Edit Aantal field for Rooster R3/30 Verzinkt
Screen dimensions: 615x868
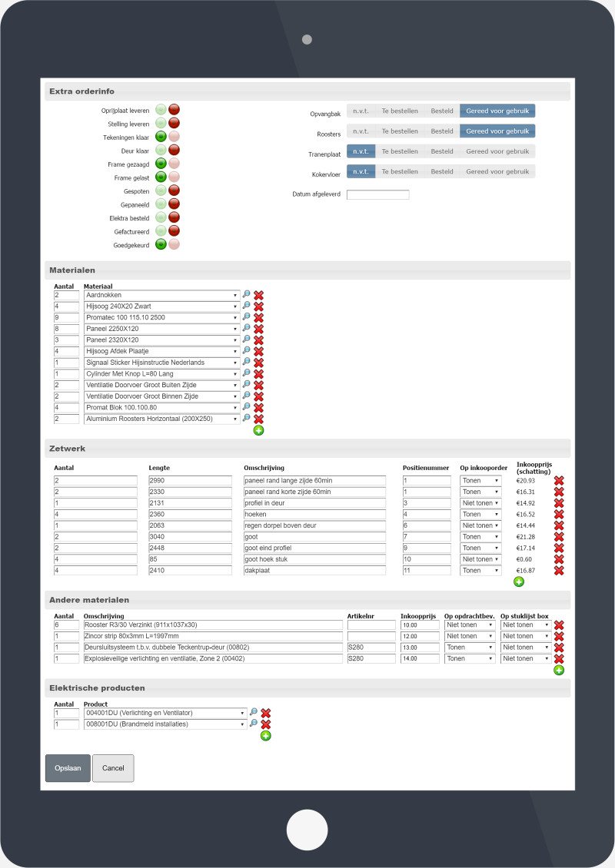tap(66, 625)
